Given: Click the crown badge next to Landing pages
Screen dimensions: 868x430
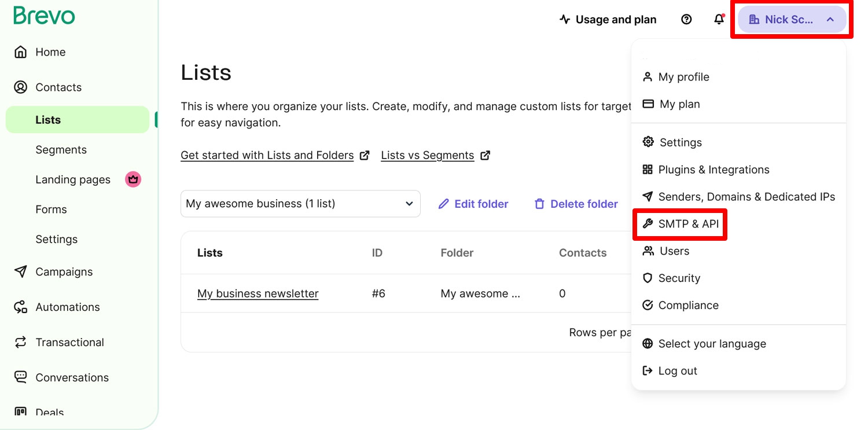Looking at the screenshot, I should 134,179.
